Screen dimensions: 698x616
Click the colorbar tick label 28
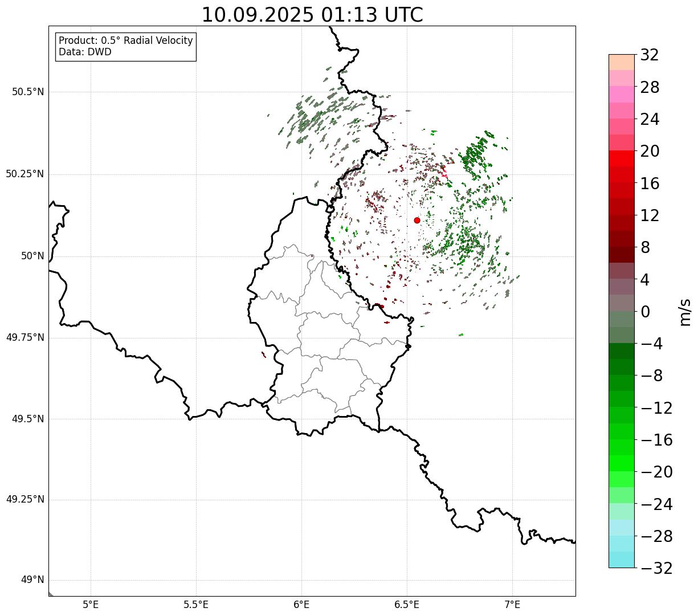pos(650,87)
